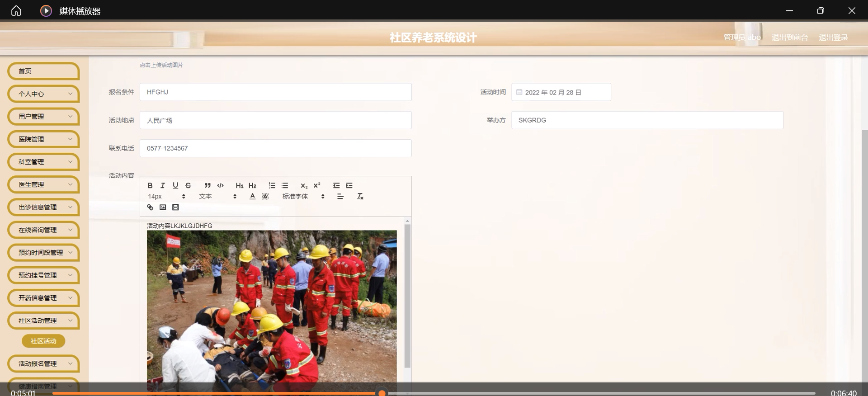868x396 pixels.
Task: Click the 退出登录 link
Action: pos(833,38)
